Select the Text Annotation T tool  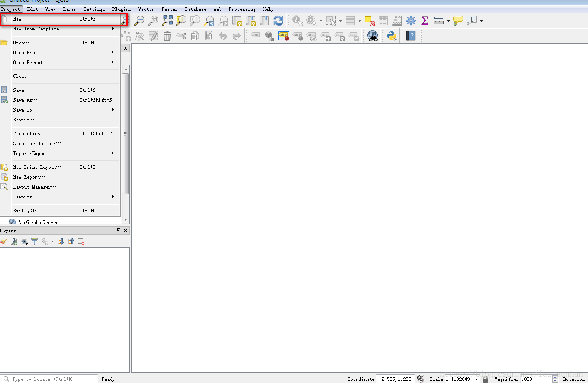click(x=472, y=20)
